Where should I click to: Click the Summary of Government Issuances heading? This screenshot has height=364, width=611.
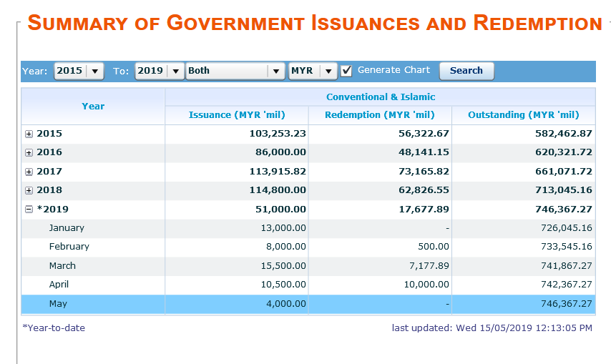click(x=315, y=23)
